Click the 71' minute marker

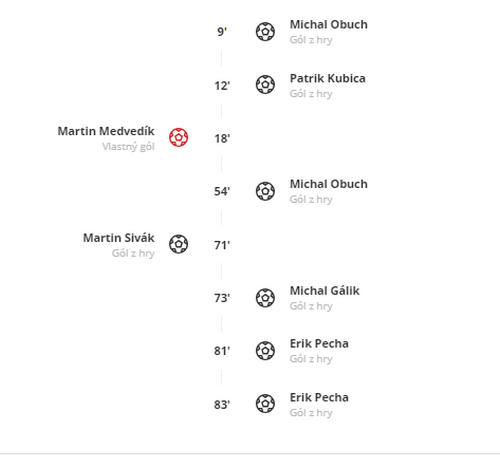[x=222, y=245]
